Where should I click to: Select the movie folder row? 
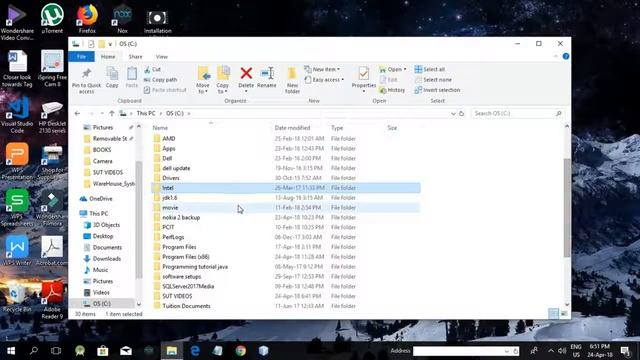(286, 208)
